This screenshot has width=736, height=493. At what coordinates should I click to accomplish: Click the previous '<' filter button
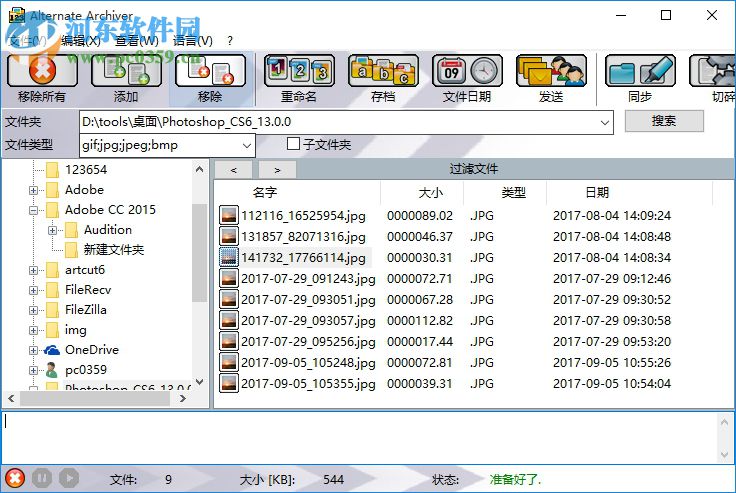tap(233, 170)
